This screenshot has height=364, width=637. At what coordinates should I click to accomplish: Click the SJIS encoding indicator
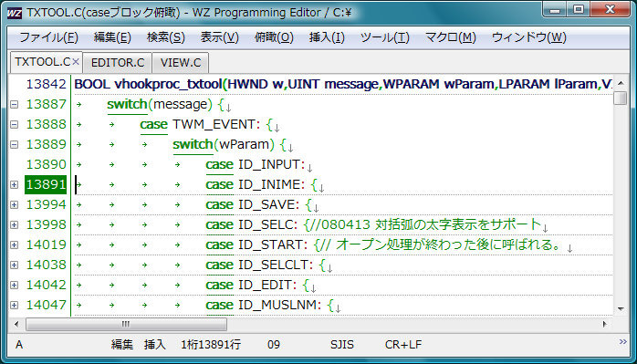point(342,345)
